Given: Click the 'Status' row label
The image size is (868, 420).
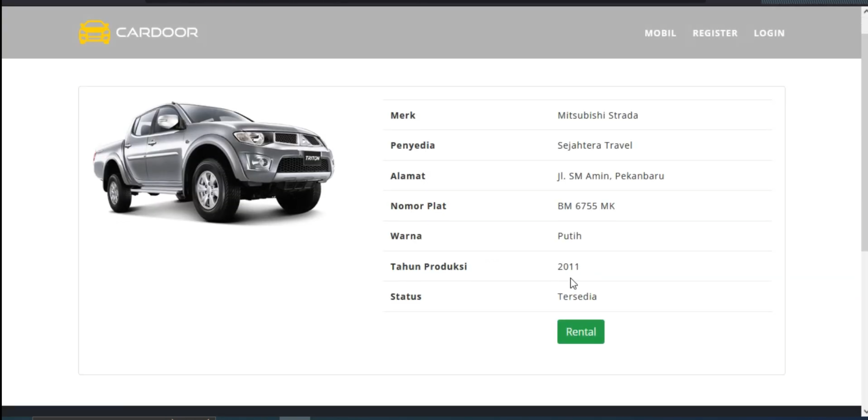Looking at the screenshot, I should pos(406,297).
